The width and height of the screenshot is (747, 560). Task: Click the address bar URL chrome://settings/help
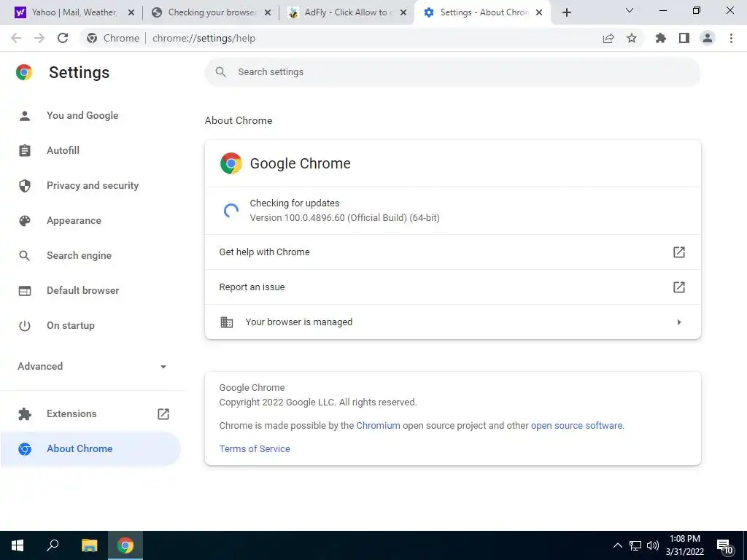[x=204, y=38]
